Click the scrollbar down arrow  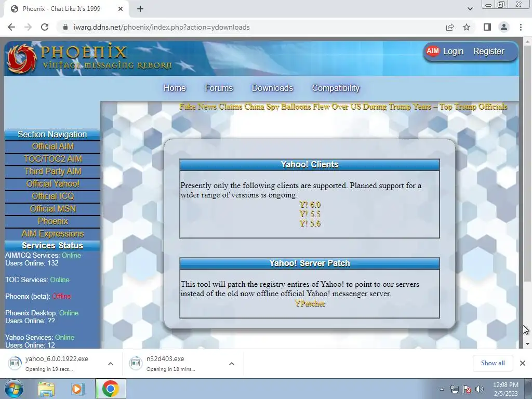527,344
